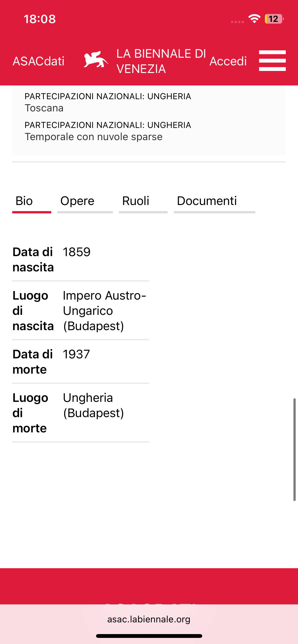Tap the battery level indicator
298x644 pixels.
(x=274, y=19)
